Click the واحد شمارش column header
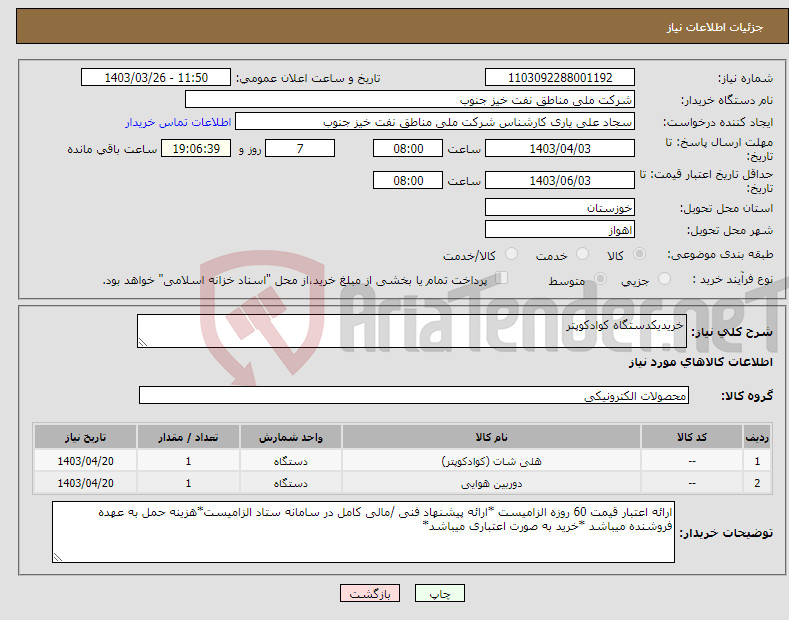Screen dimensions: 789x620 291,437
